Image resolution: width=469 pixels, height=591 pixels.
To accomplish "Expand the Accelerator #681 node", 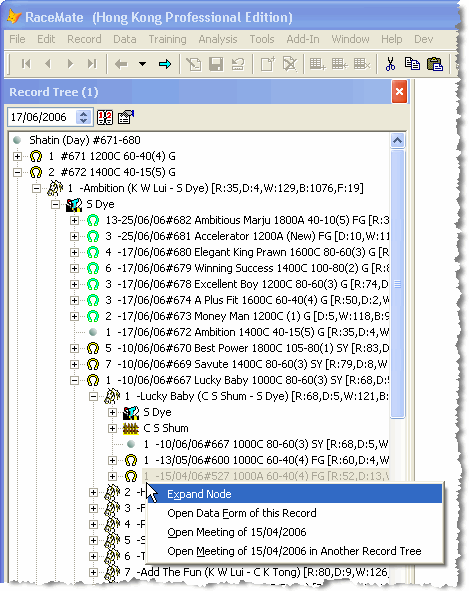I will (x=74, y=236).
